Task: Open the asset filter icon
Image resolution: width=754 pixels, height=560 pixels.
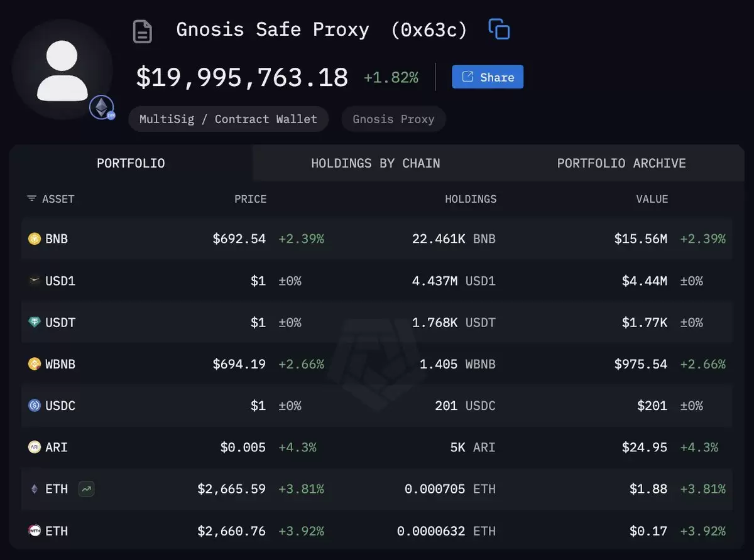Action: click(x=32, y=199)
